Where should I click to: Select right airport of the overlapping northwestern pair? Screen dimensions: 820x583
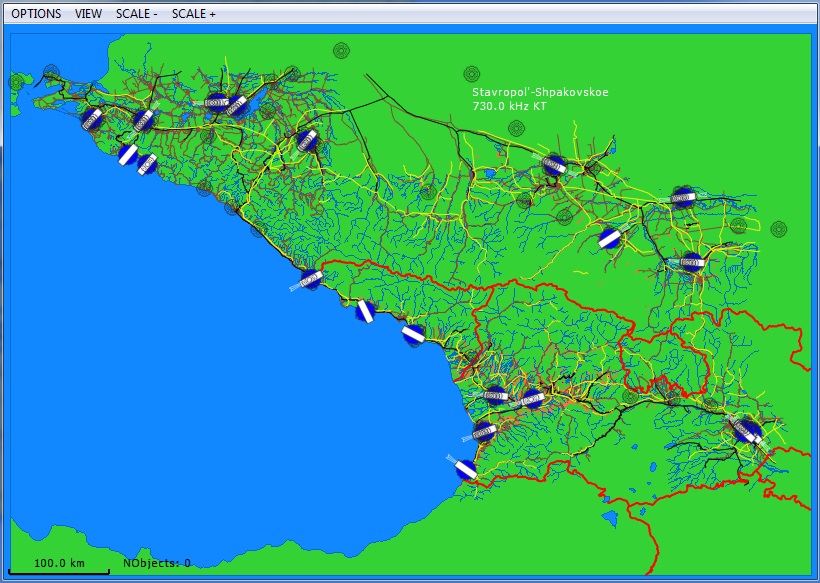point(237,106)
